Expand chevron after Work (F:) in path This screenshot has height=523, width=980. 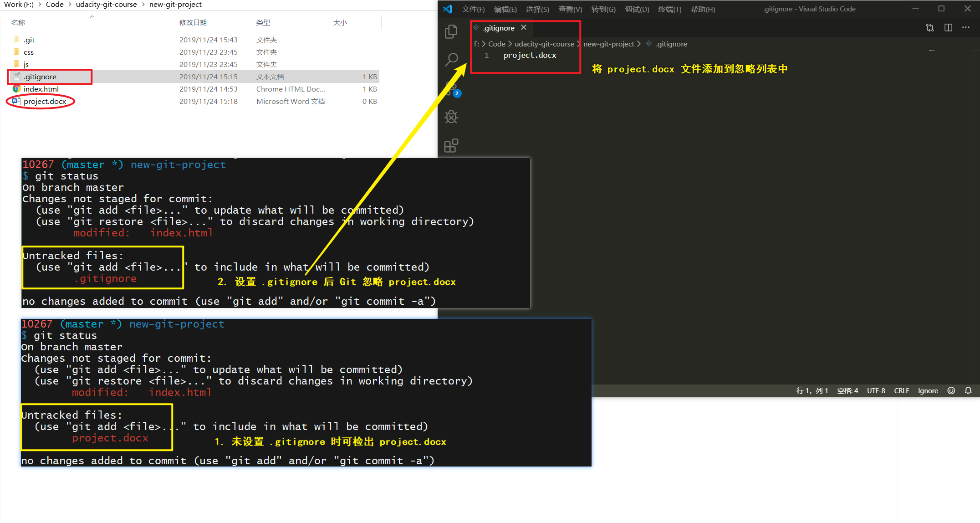pyautogui.click(x=40, y=5)
